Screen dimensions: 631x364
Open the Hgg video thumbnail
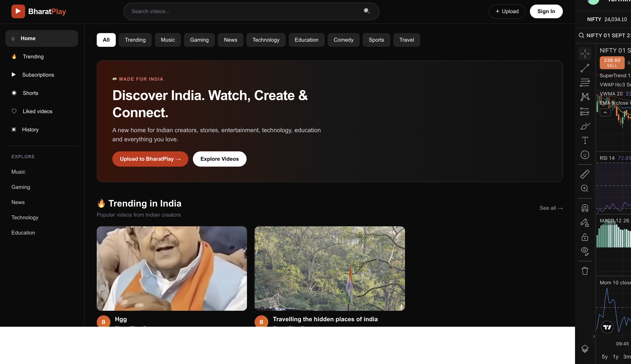click(172, 269)
